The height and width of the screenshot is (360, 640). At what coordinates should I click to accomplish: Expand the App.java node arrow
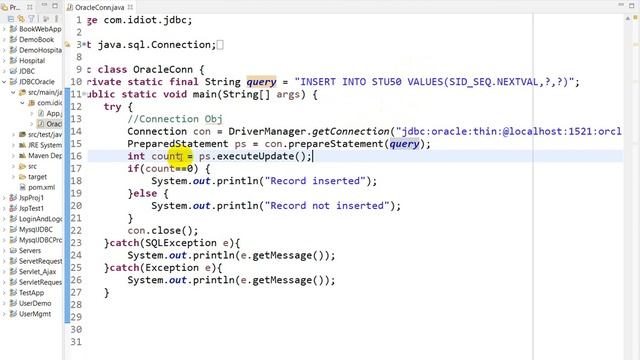pyautogui.click(x=32, y=113)
